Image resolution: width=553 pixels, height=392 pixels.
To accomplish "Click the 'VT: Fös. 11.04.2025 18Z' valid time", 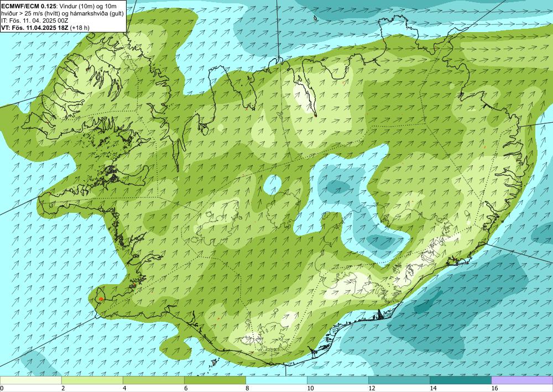I will pos(35,28).
